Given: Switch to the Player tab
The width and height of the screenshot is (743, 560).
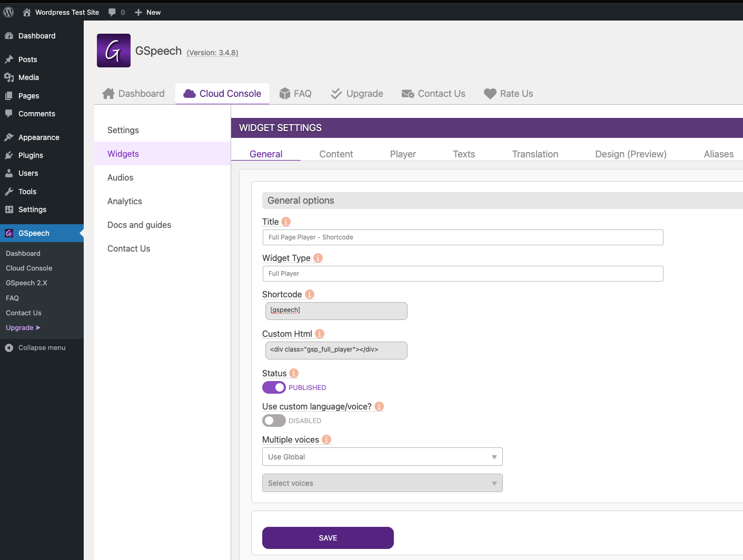Looking at the screenshot, I should 403,154.
